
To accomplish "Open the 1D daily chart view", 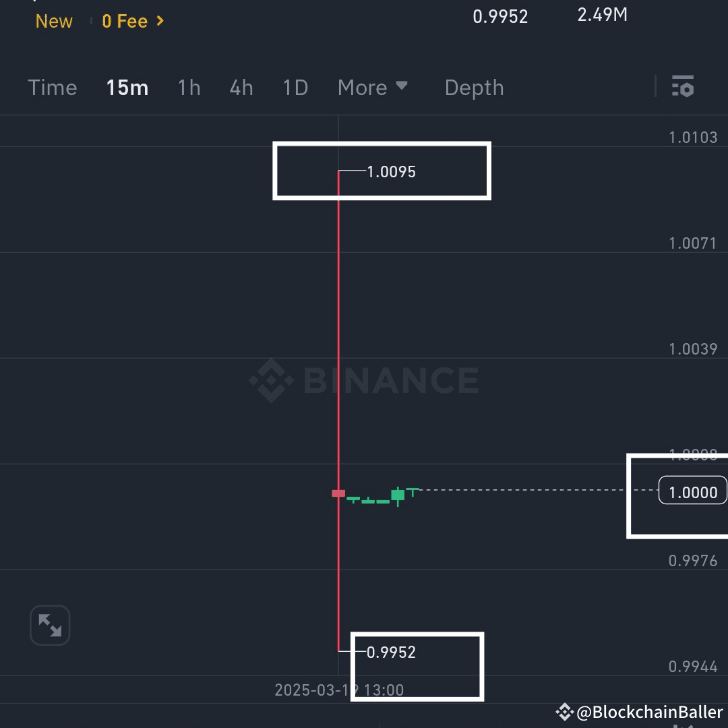I will coord(295,87).
